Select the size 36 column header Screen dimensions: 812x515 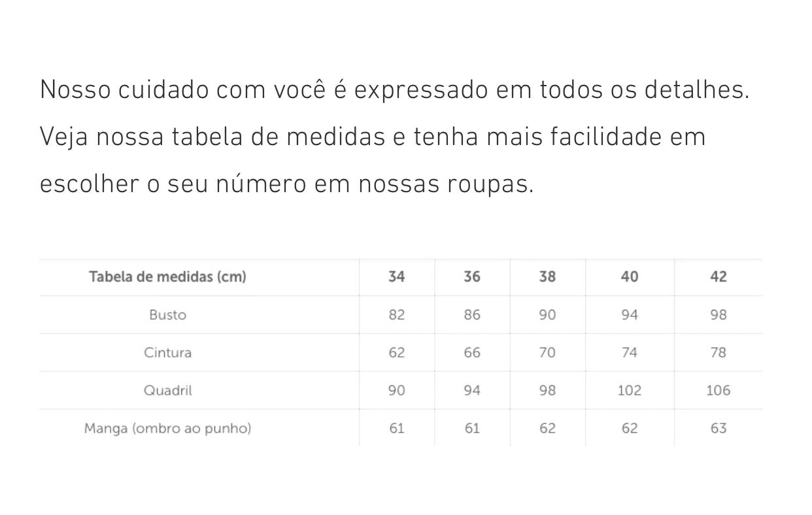pyautogui.click(x=471, y=276)
